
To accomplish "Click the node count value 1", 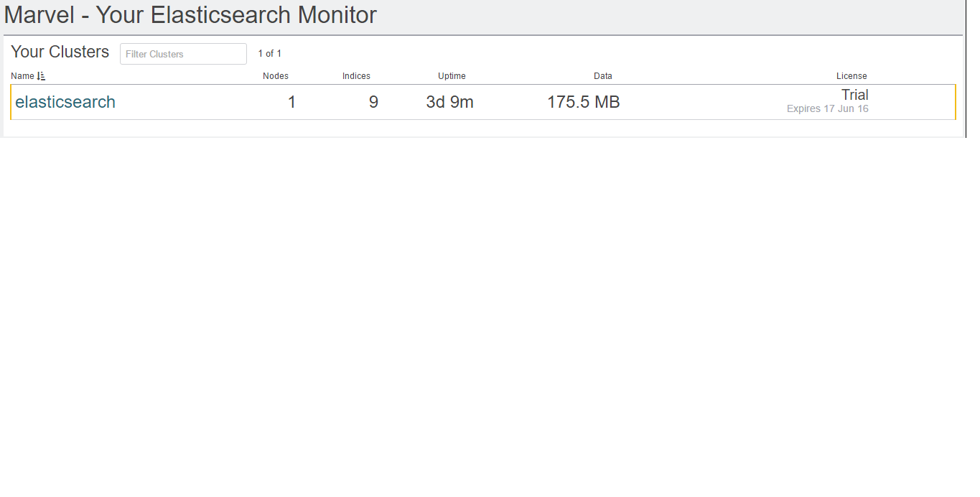I will [291, 102].
